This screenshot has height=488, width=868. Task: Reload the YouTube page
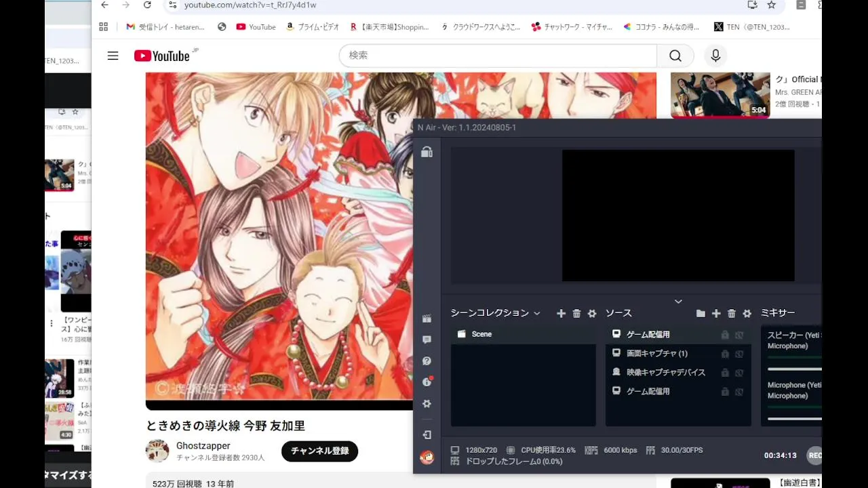(147, 5)
